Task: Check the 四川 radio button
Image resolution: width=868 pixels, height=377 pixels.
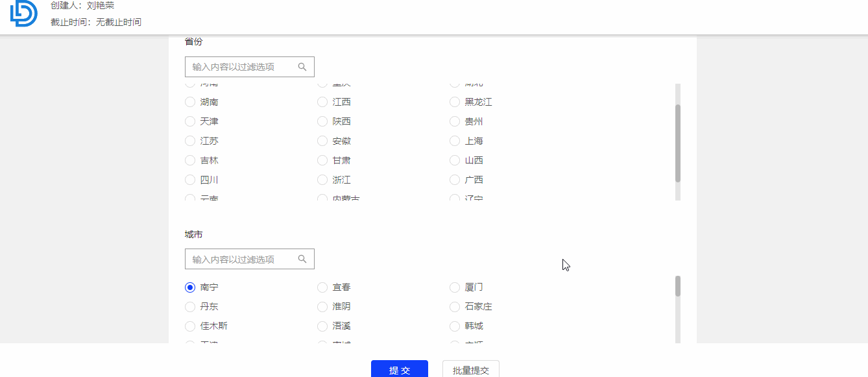Action: pos(190,180)
